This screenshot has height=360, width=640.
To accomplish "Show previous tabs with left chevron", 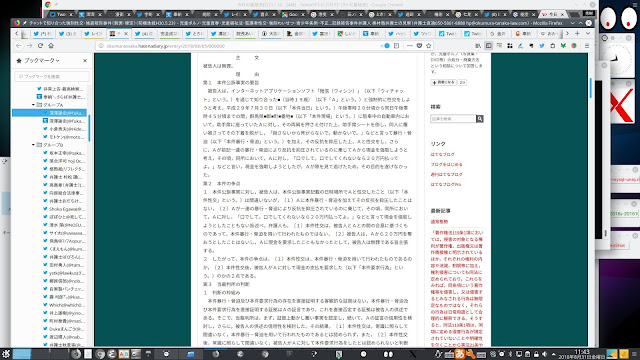I will pos(16,33).
